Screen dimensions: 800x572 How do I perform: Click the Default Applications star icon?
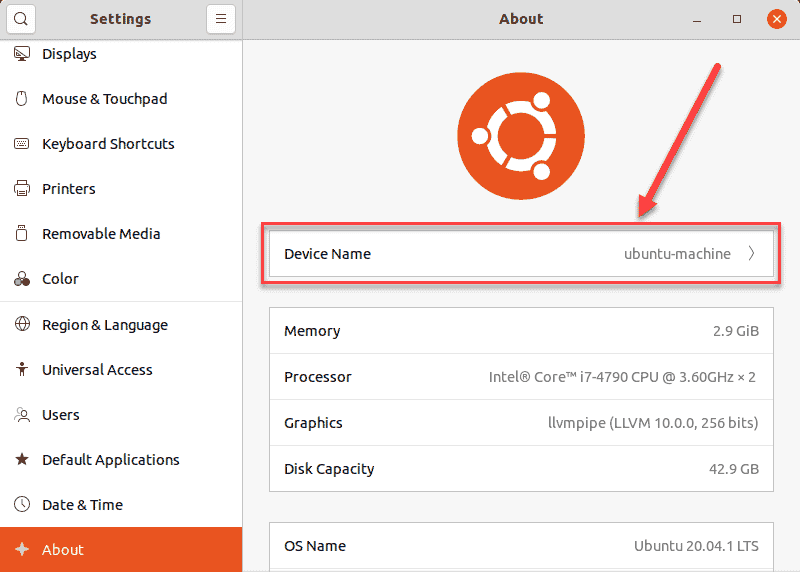(x=22, y=459)
